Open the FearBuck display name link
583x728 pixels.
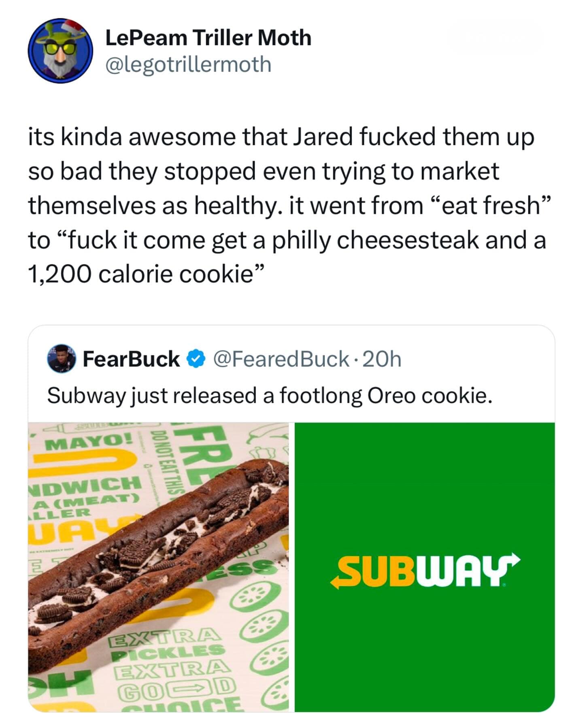(132, 359)
